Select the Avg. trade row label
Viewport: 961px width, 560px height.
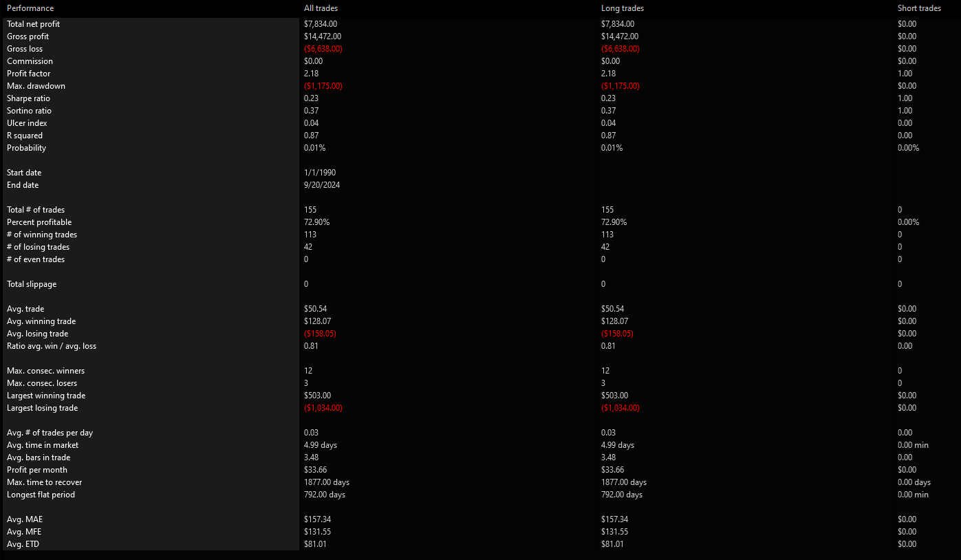(x=25, y=309)
